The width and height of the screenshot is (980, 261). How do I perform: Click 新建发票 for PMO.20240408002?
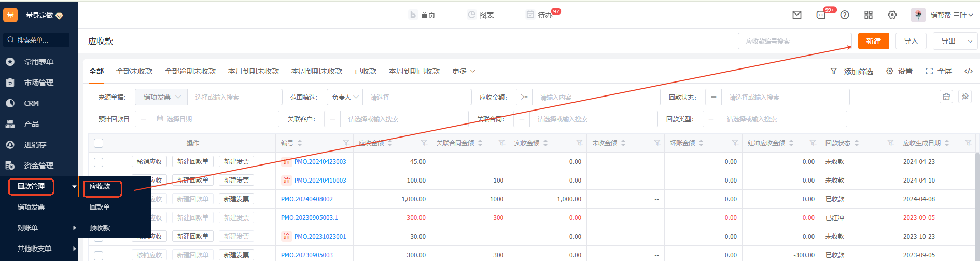[236, 199]
